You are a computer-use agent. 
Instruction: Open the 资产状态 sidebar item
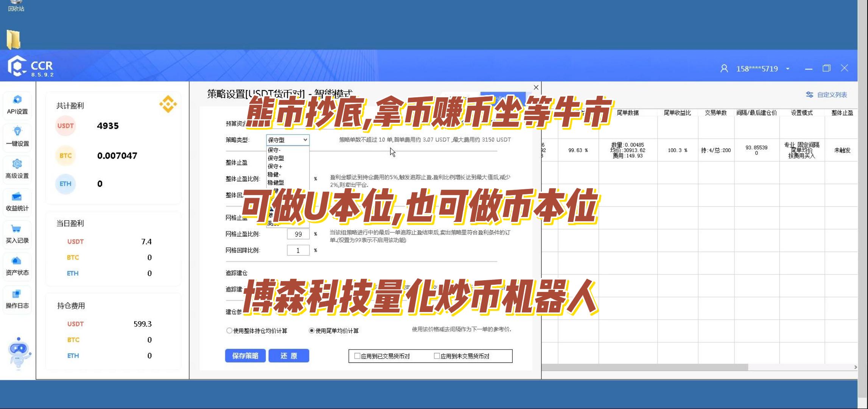coord(17,266)
